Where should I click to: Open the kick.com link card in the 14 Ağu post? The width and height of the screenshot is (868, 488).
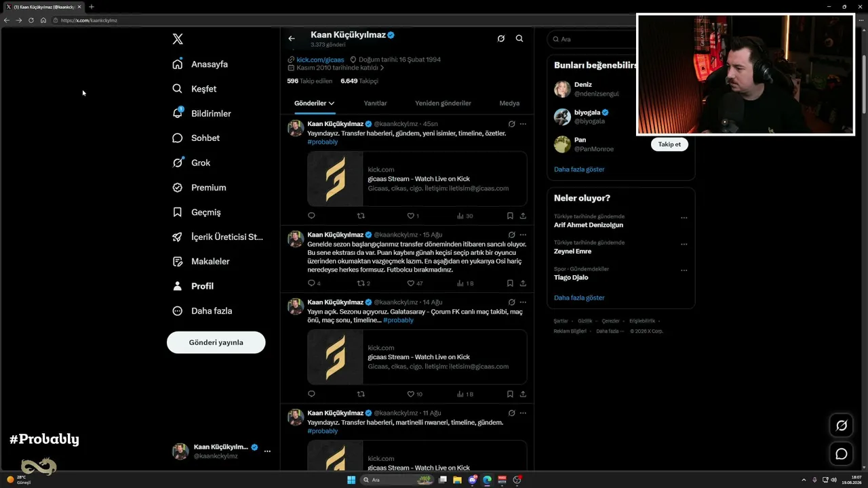[417, 357]
